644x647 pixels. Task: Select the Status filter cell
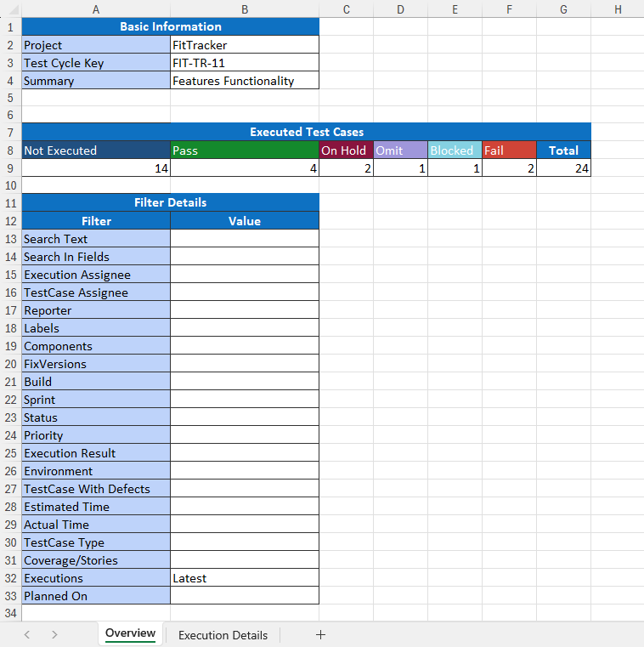point(96,417)
